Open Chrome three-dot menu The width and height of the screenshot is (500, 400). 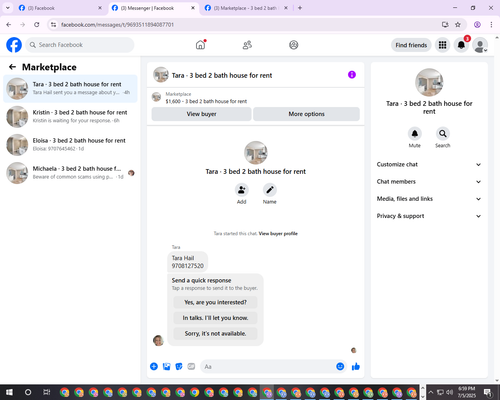491,25
